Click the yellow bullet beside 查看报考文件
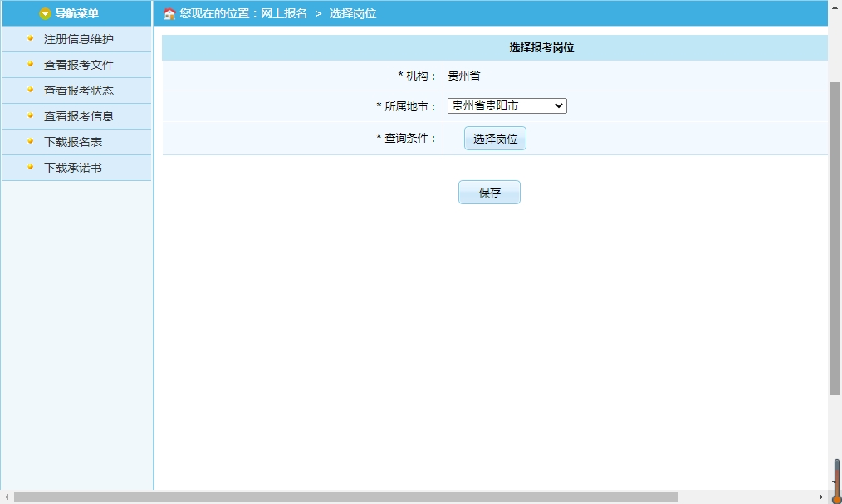Screen dimensions: 842x504 click(31, 64)
